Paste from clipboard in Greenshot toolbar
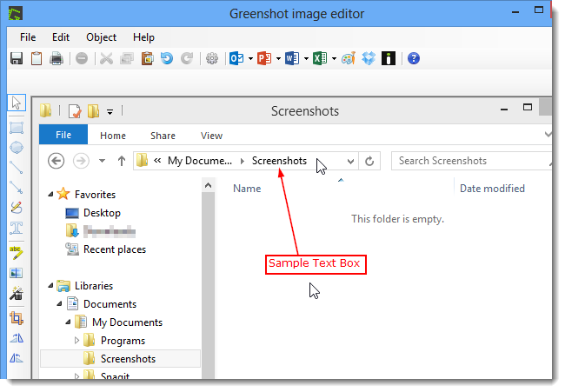The height and width of the screenshot is (392, 565). click(x=148, y=58)
